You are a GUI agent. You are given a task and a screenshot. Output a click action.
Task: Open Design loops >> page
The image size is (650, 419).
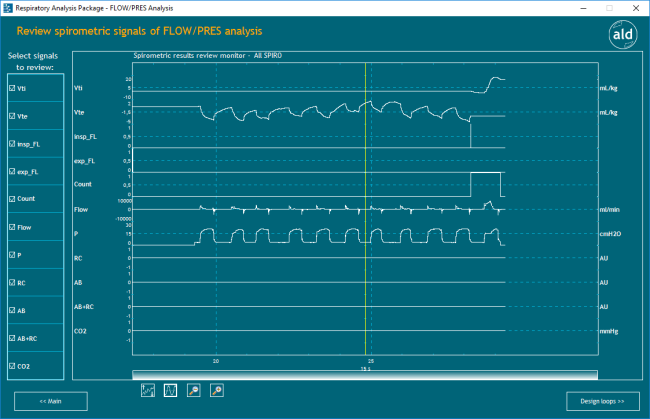pos(602,401)
